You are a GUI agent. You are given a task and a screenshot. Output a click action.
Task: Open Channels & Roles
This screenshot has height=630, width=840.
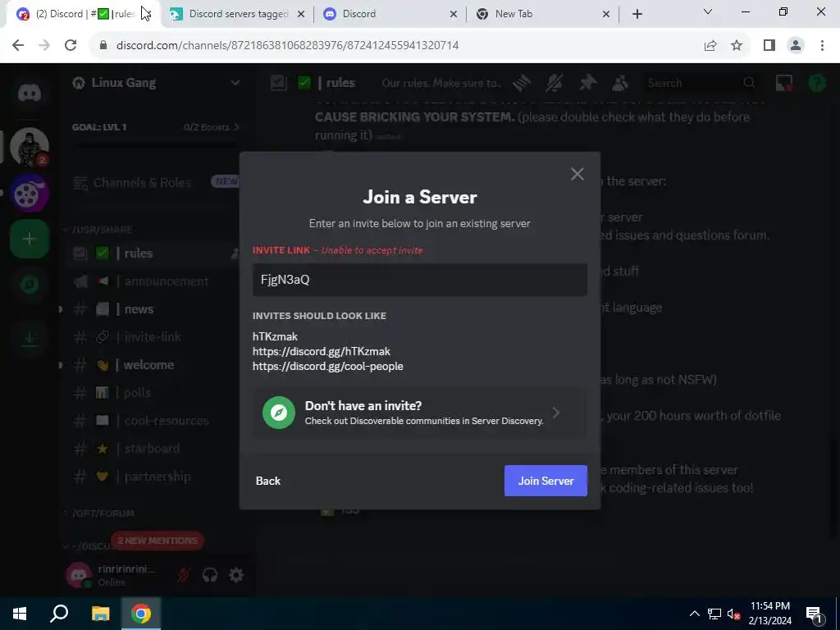pyautogui.click(x=155, y=183)
